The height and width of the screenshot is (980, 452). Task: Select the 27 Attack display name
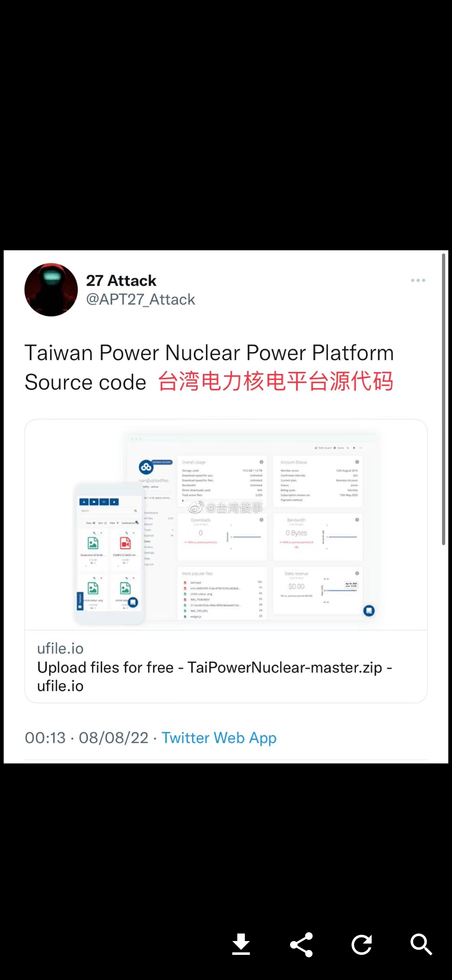pyautogui.click(x=121, y=281)
